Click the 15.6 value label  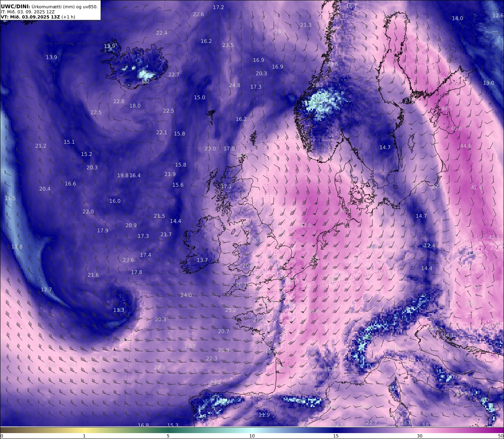tap(178, 185)
